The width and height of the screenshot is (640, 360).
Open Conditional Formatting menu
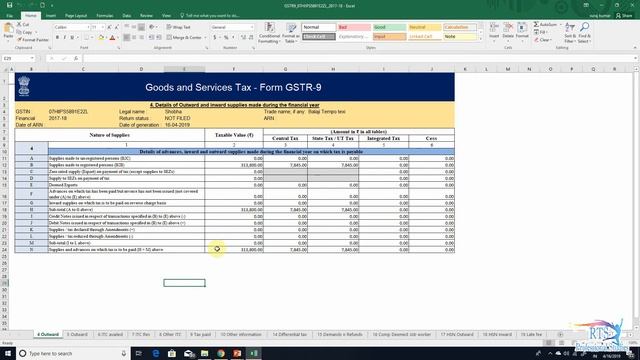point(269,33)
